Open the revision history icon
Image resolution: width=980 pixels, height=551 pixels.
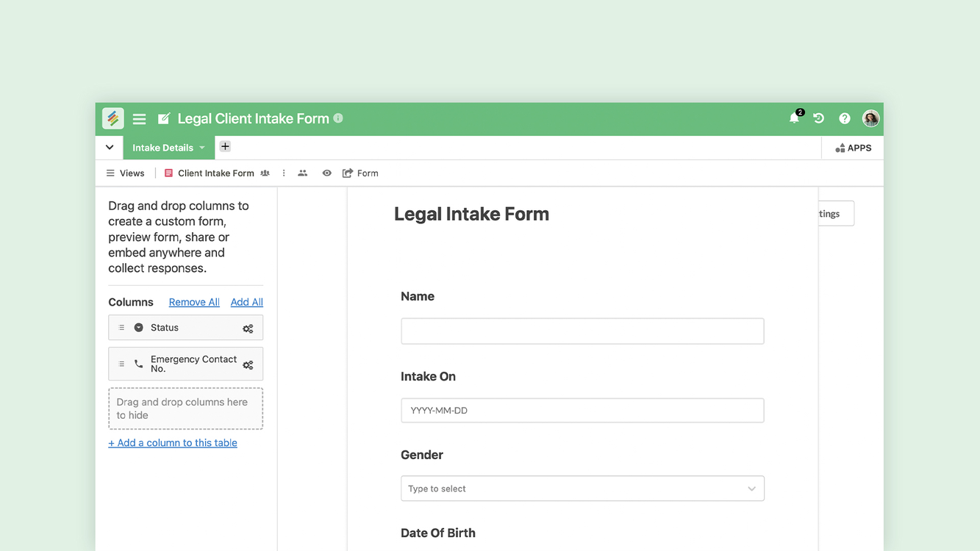tap(818, 118)
